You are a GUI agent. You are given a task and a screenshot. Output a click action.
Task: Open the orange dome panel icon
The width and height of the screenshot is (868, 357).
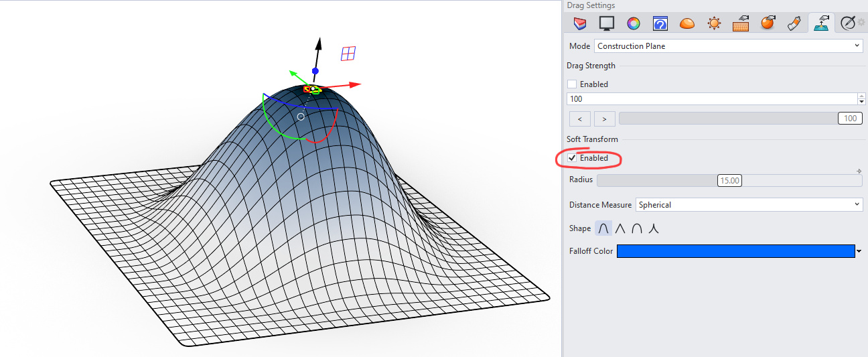point(687,23)
